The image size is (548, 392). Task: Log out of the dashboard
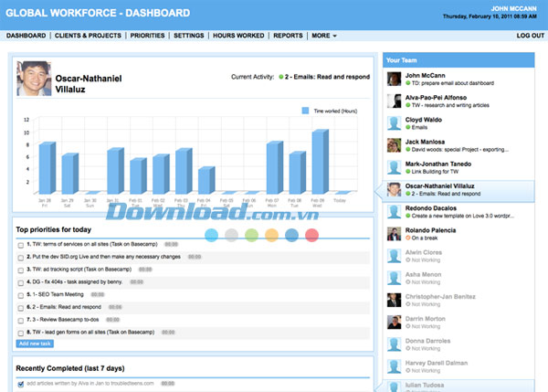530,36
